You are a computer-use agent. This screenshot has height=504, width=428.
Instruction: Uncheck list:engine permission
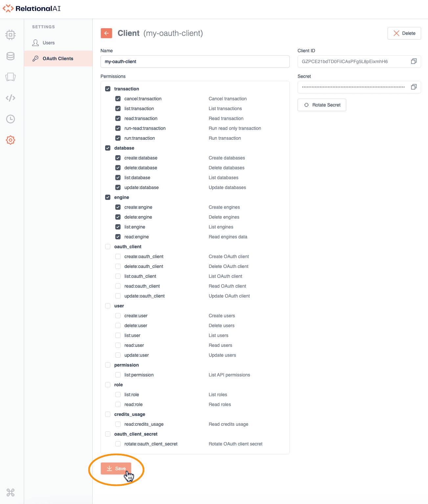tap(118, 227)
